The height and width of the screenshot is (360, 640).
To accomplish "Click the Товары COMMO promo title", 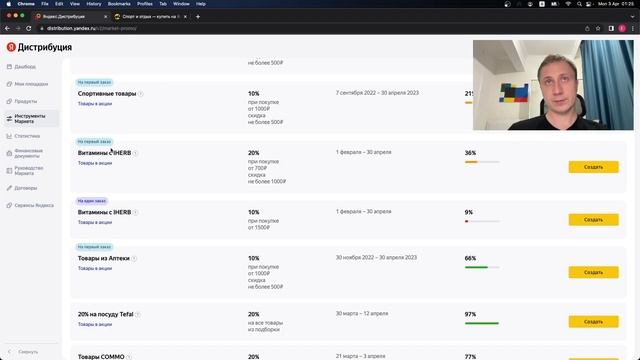I will (x=101, y=357).
